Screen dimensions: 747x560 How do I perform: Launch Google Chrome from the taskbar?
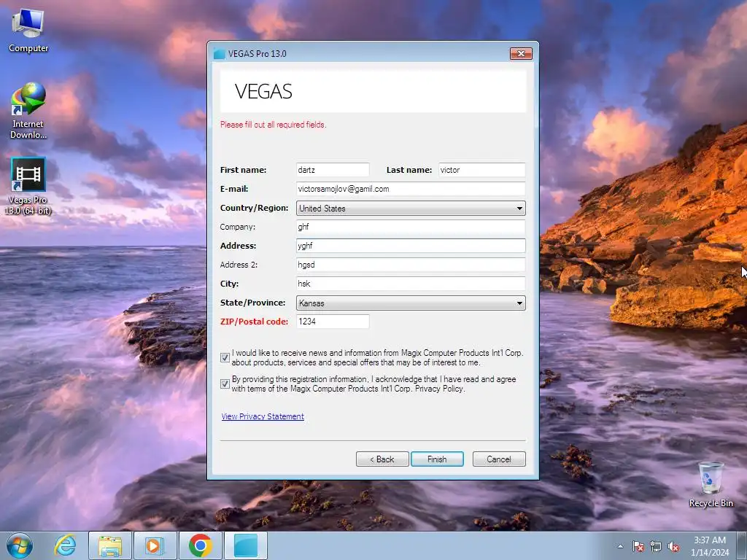pos(200,545)
